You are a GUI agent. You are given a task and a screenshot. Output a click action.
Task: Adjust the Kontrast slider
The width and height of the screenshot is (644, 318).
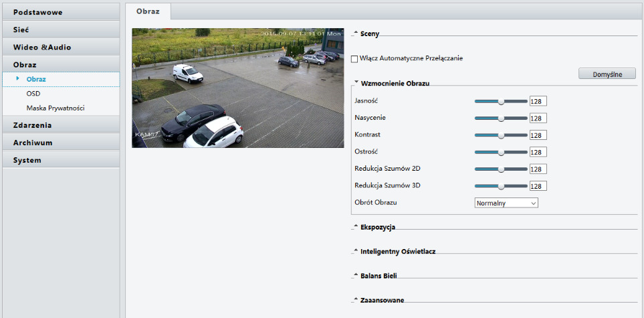(501, 135)
